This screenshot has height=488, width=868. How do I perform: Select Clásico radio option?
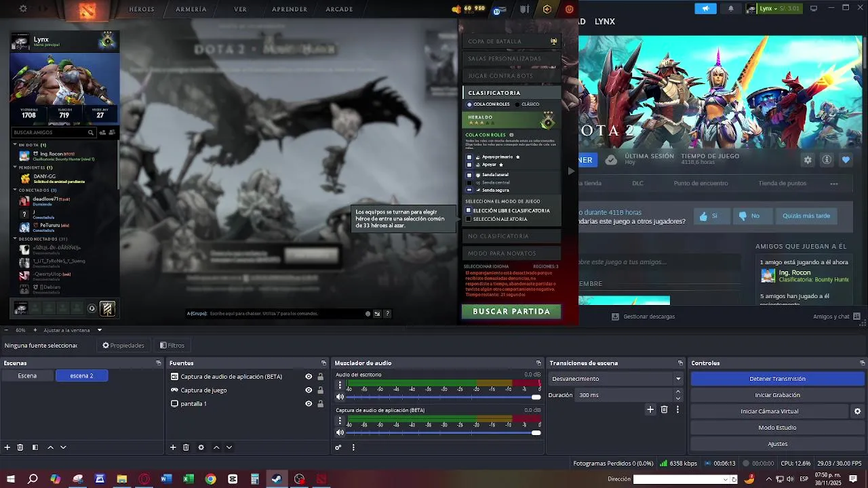[517, 104]
